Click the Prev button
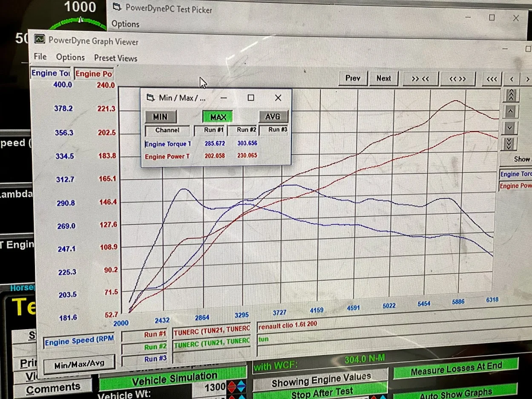 point(353,78)
